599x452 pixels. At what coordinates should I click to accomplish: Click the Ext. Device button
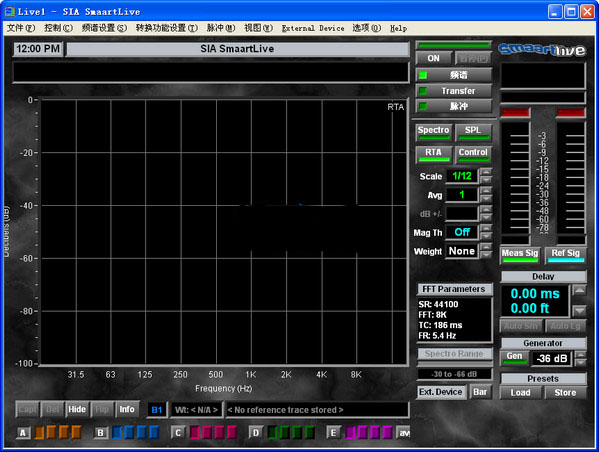441,392
